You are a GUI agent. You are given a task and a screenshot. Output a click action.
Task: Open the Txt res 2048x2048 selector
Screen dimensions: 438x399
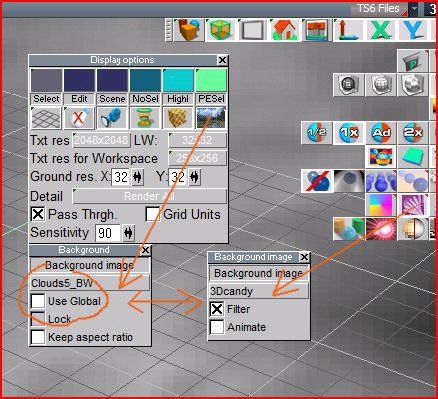tap(101, 140)
